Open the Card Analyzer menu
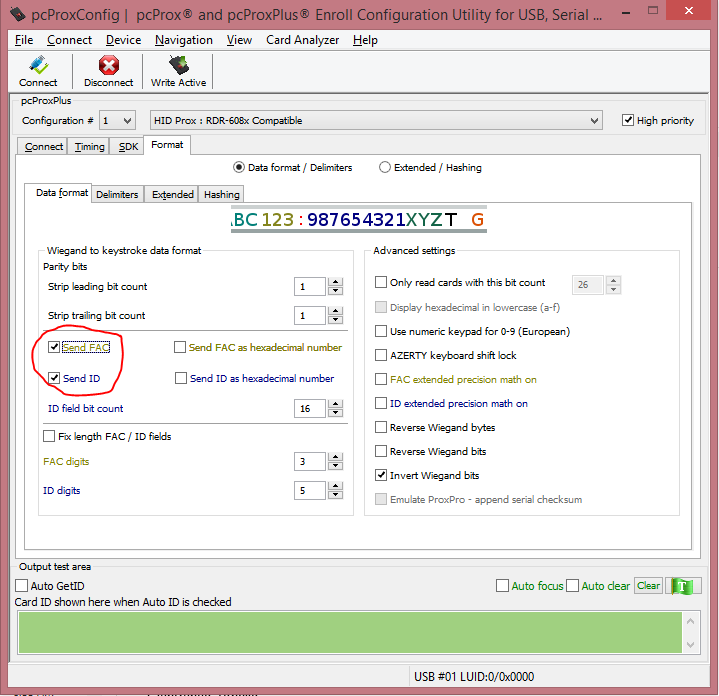The image size is (719, 696). pos(303,40)
